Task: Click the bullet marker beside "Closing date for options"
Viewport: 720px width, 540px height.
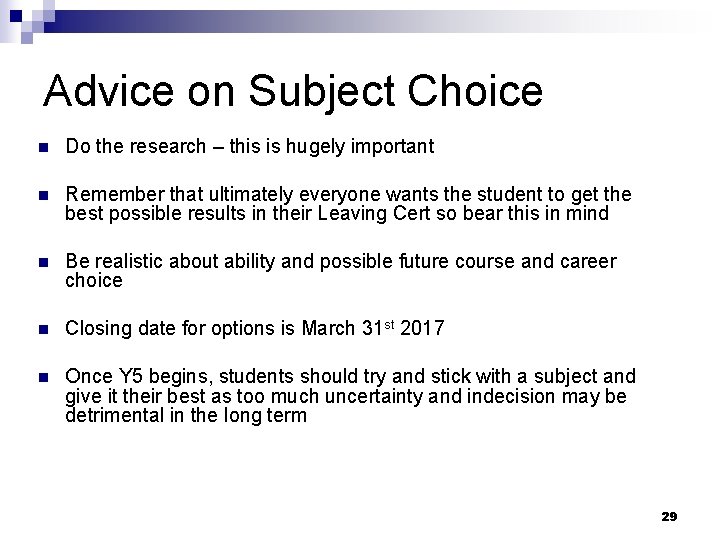Action: click(41, 328)
